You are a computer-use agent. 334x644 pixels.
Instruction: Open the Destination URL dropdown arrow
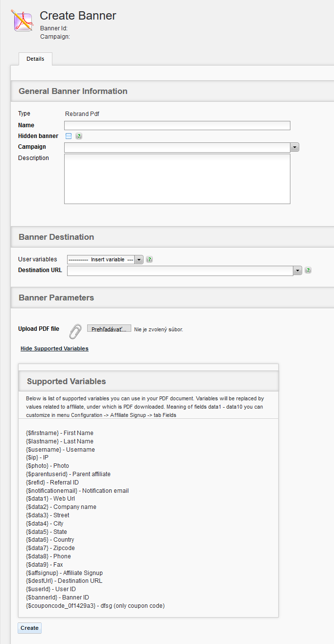click(297, 271)
